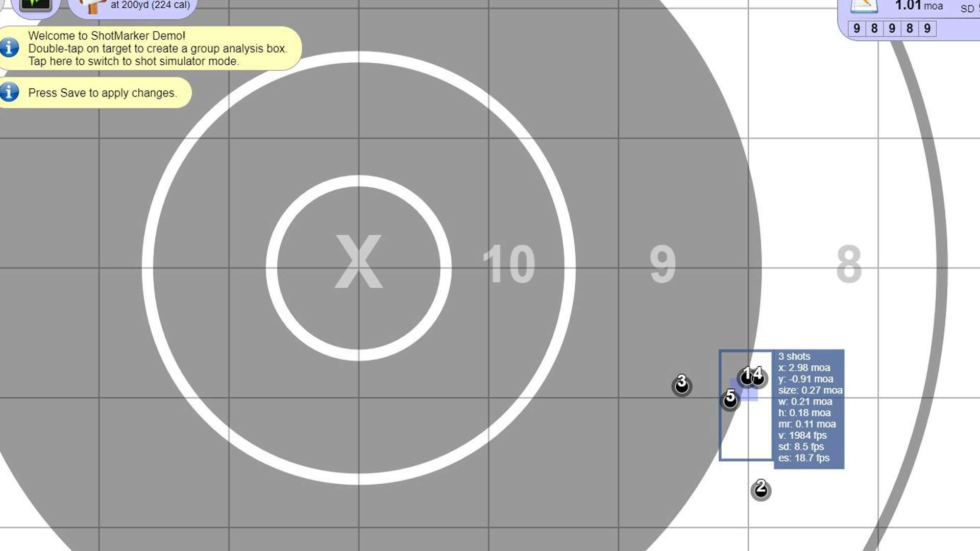This screenshot has height=551, width=980.
Task: Open the notepad with pencil icon
Action: pyautogui.click(x=864, y=6)
